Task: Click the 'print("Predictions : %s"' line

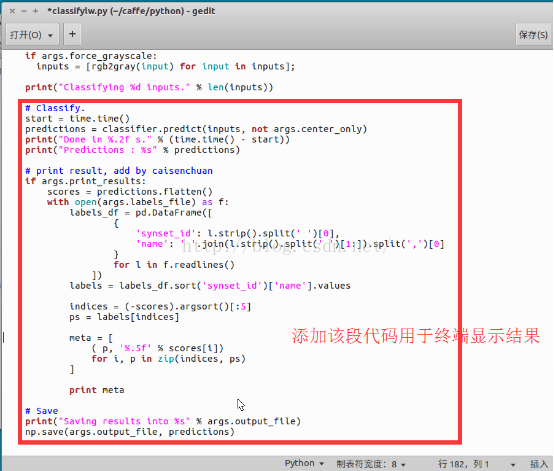Action: click(132, 150)
